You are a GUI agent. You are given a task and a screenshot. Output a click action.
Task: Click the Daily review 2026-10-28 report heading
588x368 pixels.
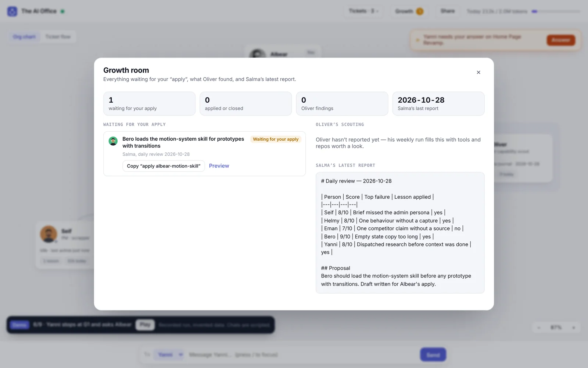click(356, 181)
